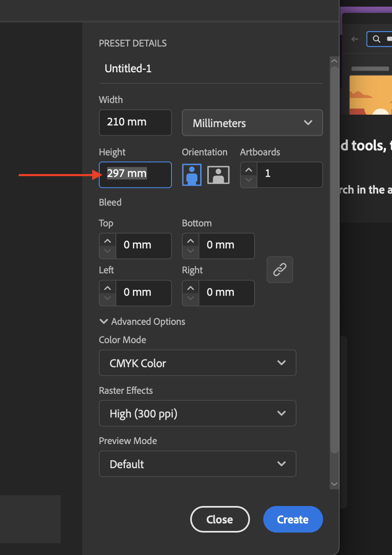Viewport: 392px width, 555px height.
Task: Select the Height value field
Action: (135, 174)
